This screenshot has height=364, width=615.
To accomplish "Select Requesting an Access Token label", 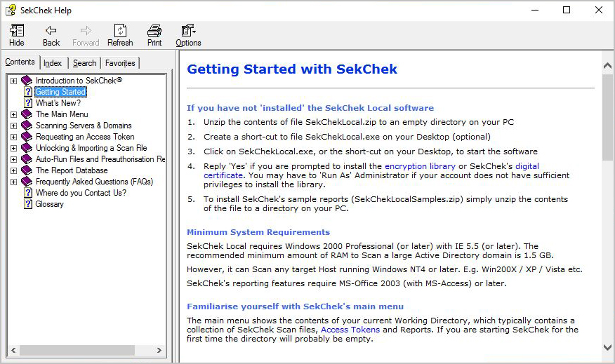I will point(85,137).
